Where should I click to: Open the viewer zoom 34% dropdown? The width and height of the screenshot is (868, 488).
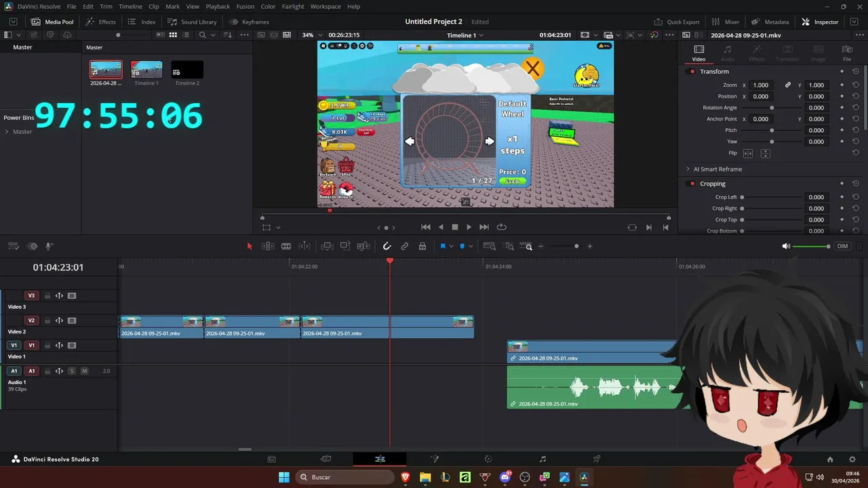coord(311,35)
